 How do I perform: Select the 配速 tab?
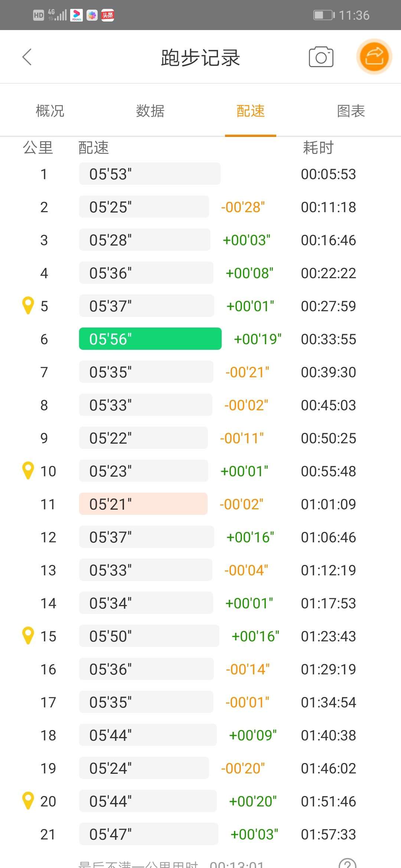point(251,111)
